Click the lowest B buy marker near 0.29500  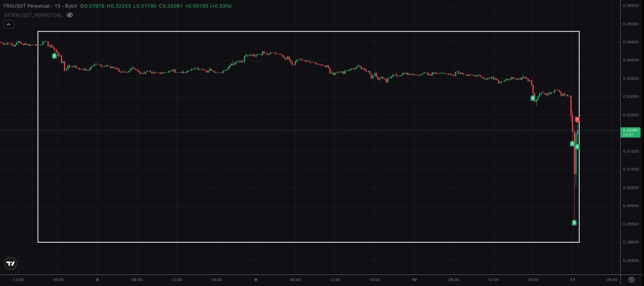click(x=574, y=223)
